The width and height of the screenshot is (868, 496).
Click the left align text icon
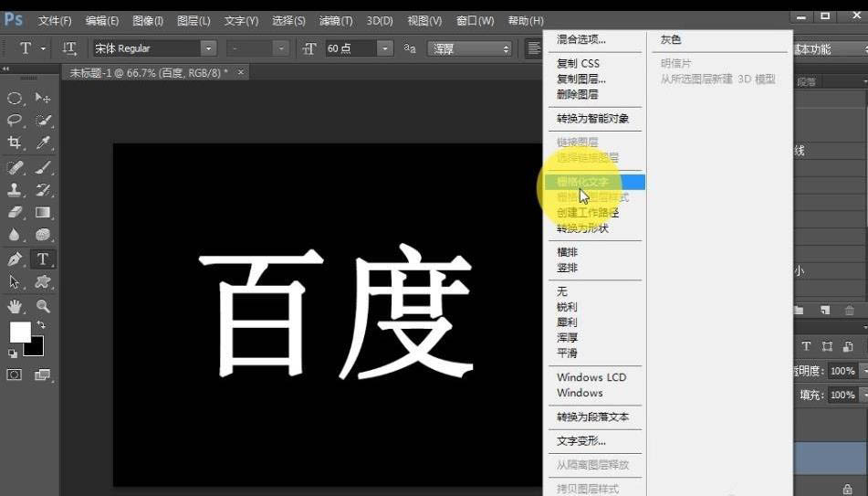(x=534, y=48)
